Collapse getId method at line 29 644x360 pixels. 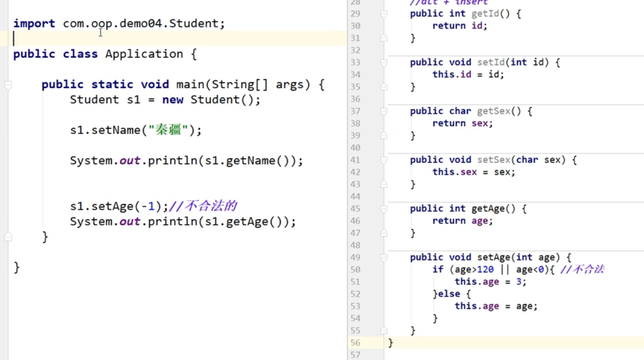[384, 14]
